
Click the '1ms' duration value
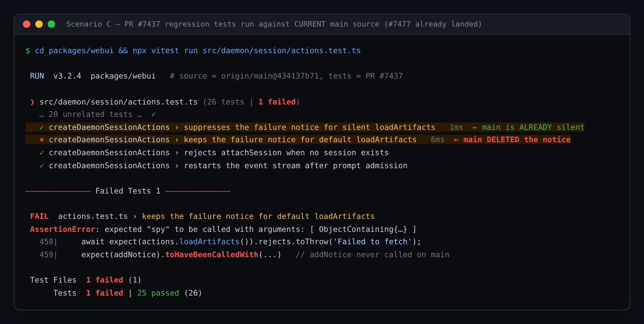[456, 127]
